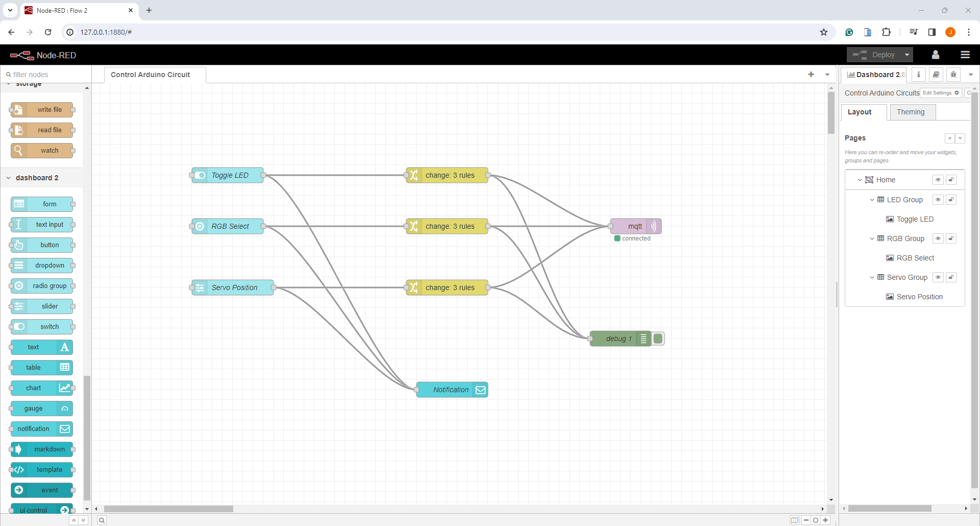980x526 pixels.
Task: Pick the table palette node
Action: pos(42,368)
